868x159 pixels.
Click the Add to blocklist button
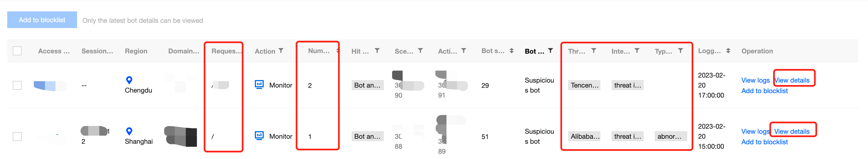click(x=42, y=20)
